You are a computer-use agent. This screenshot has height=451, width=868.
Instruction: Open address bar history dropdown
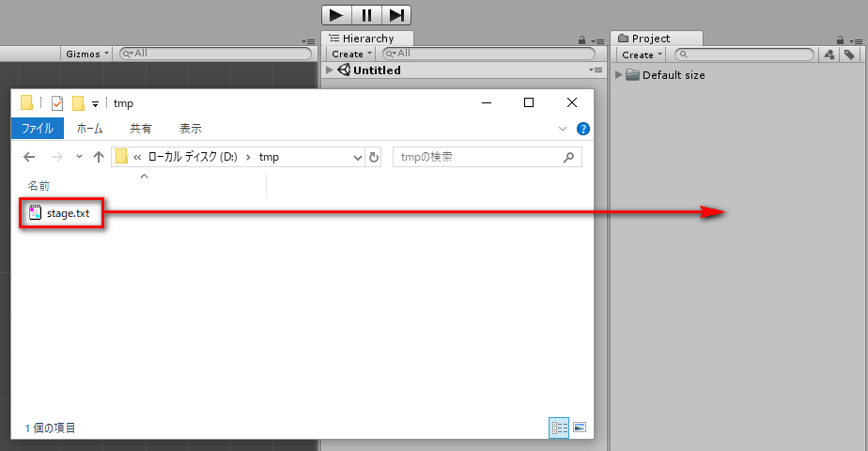point(358,158)
